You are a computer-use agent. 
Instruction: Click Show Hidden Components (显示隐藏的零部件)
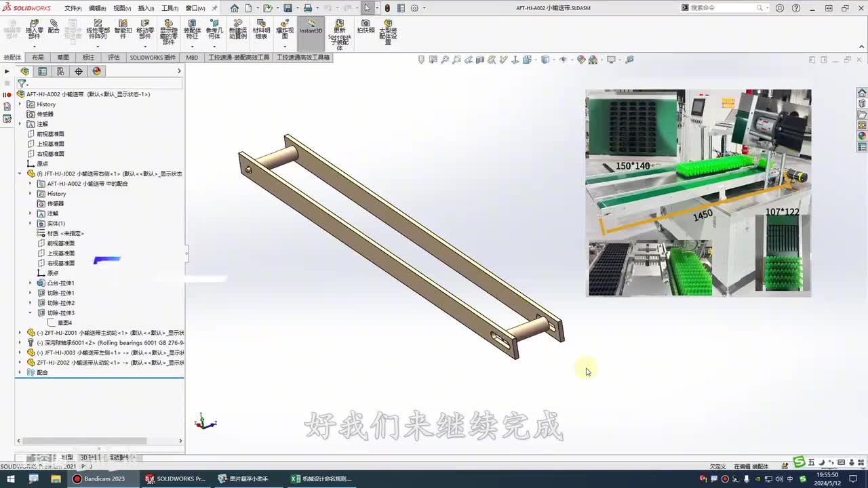[168, 33]
